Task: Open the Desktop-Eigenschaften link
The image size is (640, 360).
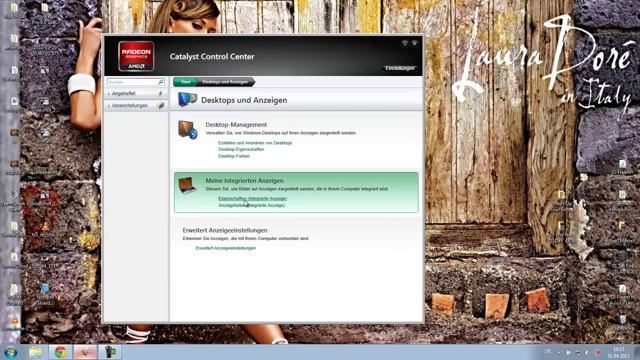Action: coord(241,149)
